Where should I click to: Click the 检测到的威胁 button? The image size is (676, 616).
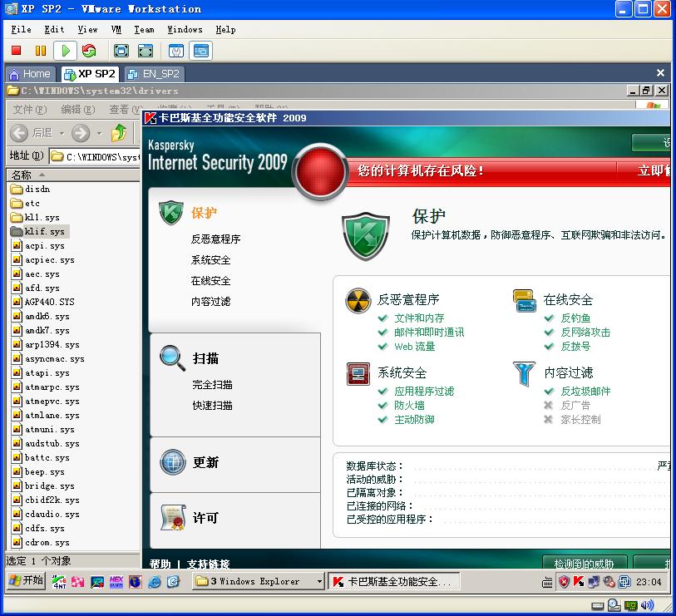[585, 563]
